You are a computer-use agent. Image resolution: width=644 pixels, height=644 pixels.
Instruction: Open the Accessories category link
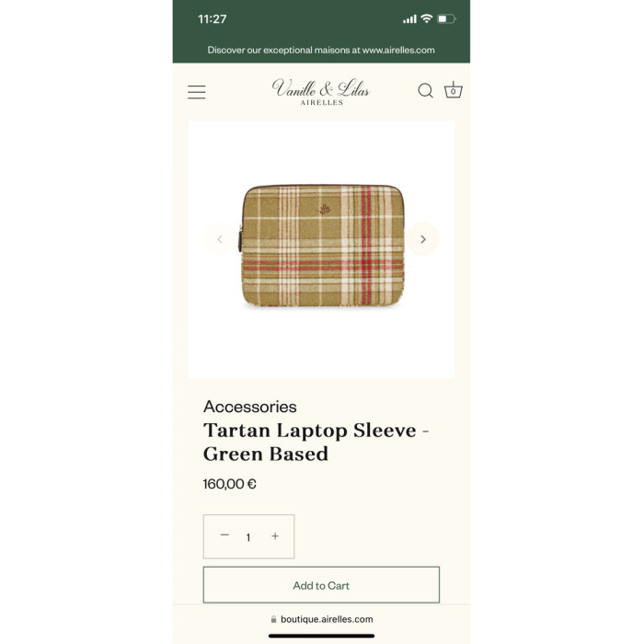coord(249,407)
